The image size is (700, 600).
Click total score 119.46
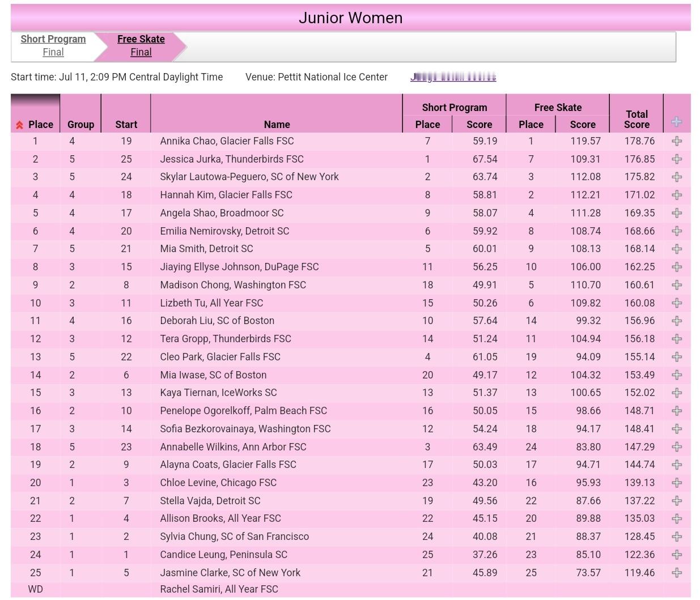pos(639,573)
